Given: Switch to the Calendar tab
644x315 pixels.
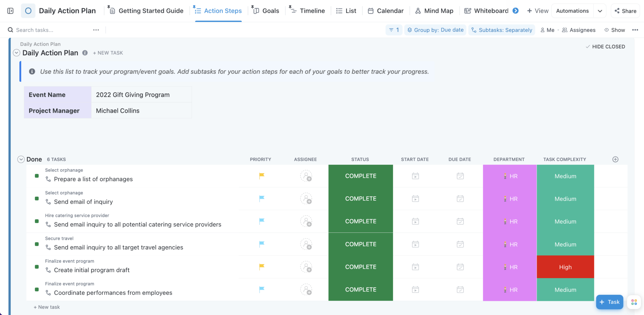Looking at the screenshot, I should point(385,11).
